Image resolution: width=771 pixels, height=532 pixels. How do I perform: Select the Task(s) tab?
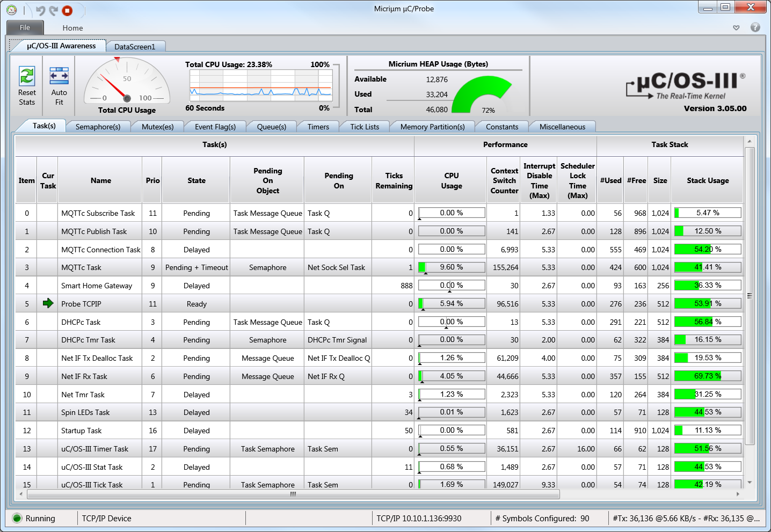point(43,126)
